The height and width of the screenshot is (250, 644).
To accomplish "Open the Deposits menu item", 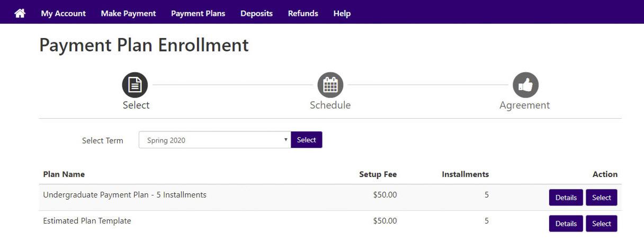I will [256, 13].
